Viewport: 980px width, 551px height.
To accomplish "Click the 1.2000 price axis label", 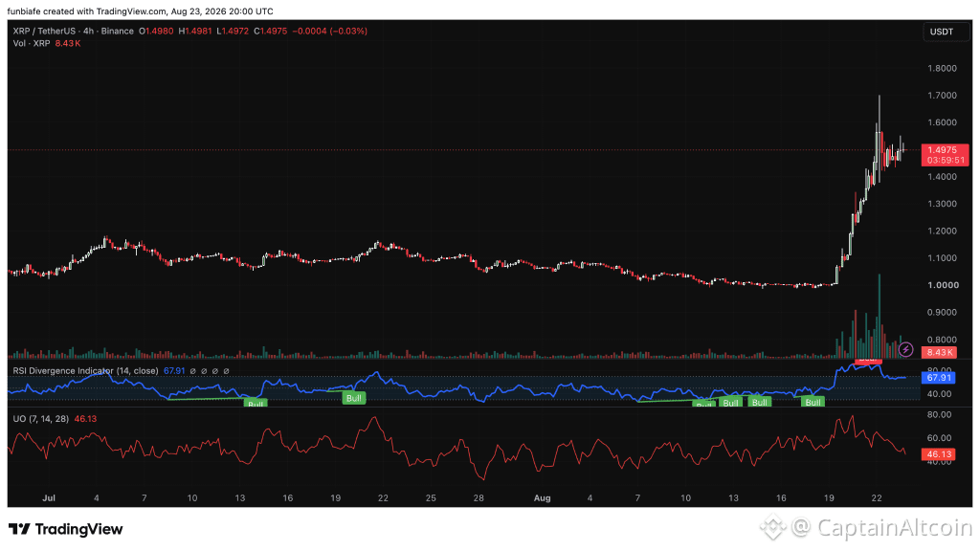I will coord(942,231).
